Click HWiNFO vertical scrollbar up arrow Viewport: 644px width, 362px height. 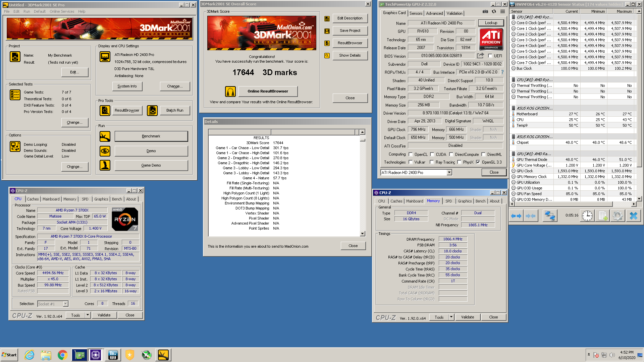pyautogui.click(x=639, y=11)
